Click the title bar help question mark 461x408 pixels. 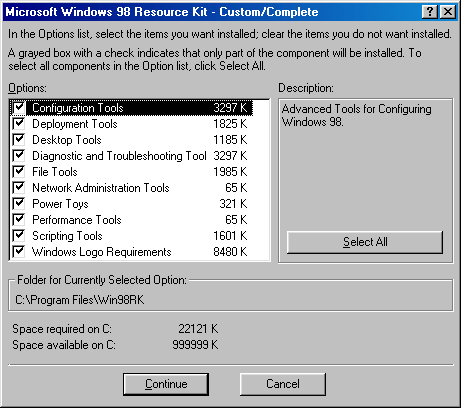coord(430,12)
